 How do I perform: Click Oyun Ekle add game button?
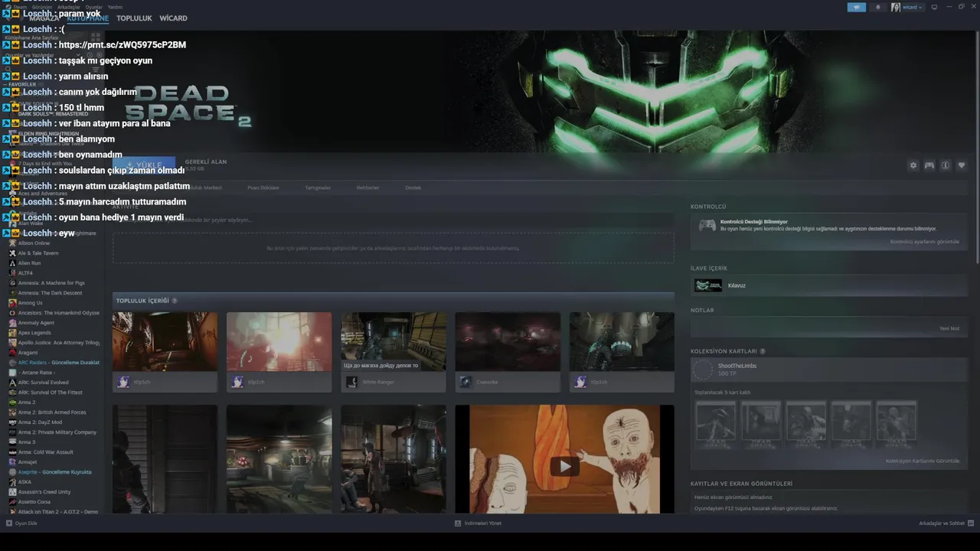click(21, 523)
